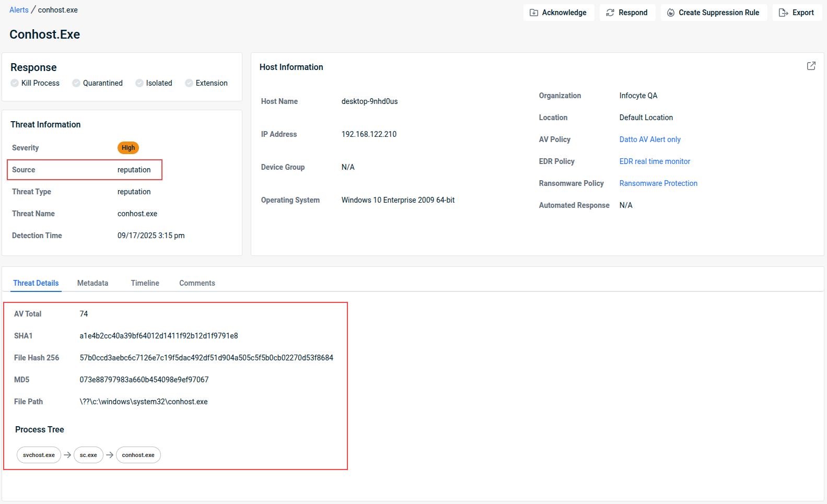Click the Kill Process check icon

tap(15, 83)
